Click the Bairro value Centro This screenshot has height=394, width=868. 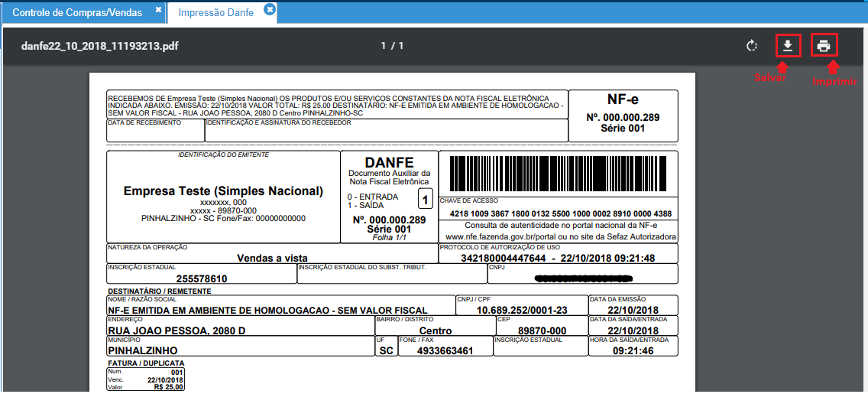pyautogui.click(x=435, y=331)
